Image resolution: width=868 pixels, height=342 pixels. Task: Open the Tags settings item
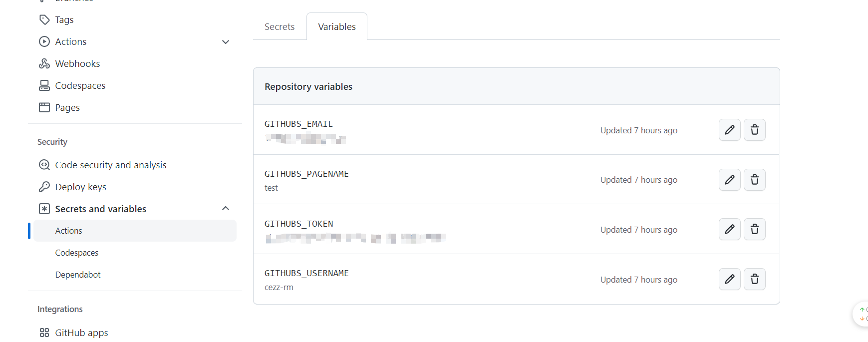click(x=64, y=19)
